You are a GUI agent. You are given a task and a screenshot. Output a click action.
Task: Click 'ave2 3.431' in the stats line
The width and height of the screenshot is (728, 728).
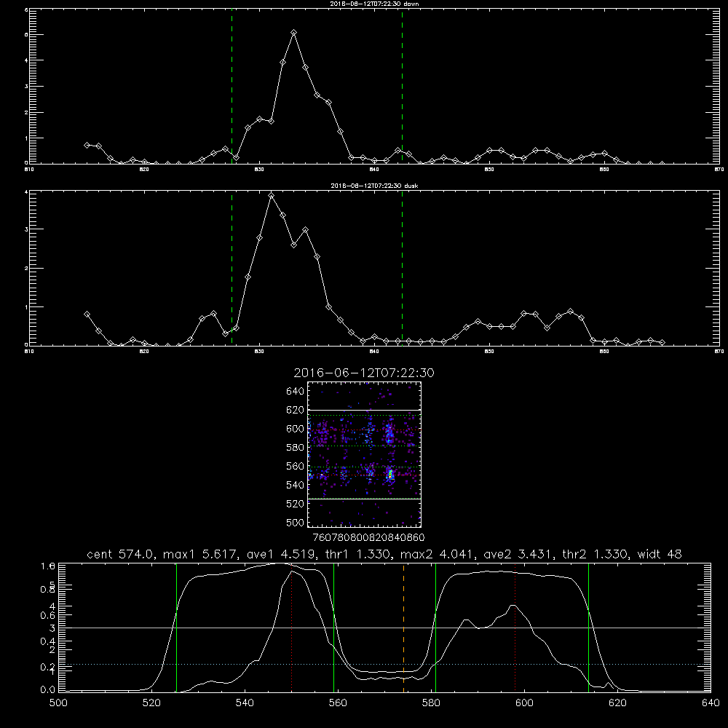click(518, 554)
